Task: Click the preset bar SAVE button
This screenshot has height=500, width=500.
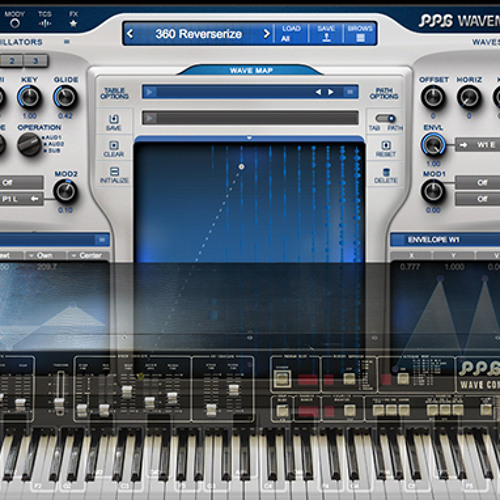Action: click(326, 33)
